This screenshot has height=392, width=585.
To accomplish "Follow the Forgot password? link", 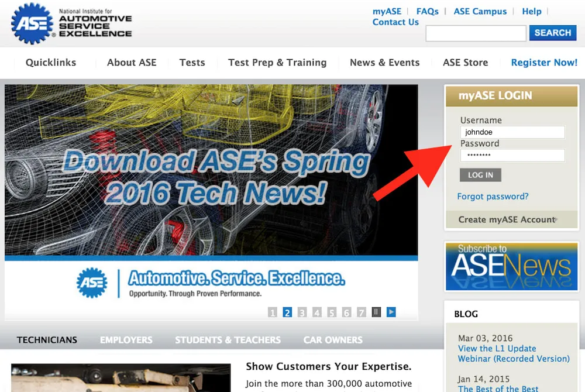I will tap(493, 196).
